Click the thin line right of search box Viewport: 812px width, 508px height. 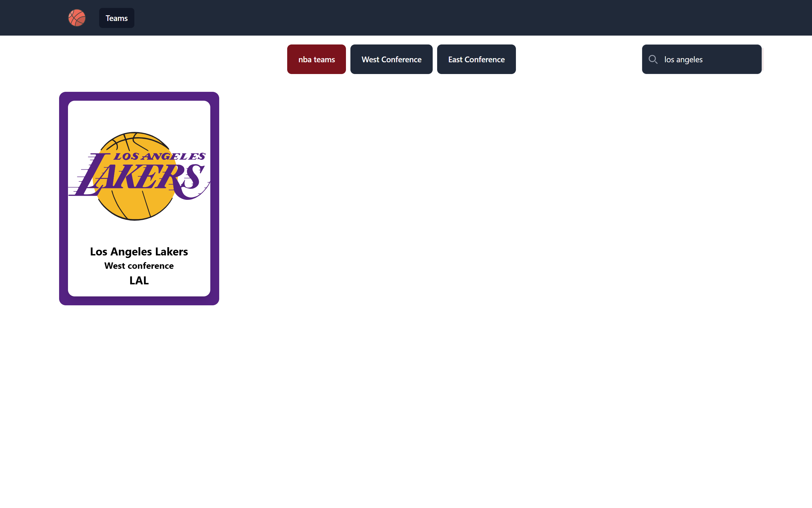763,59
